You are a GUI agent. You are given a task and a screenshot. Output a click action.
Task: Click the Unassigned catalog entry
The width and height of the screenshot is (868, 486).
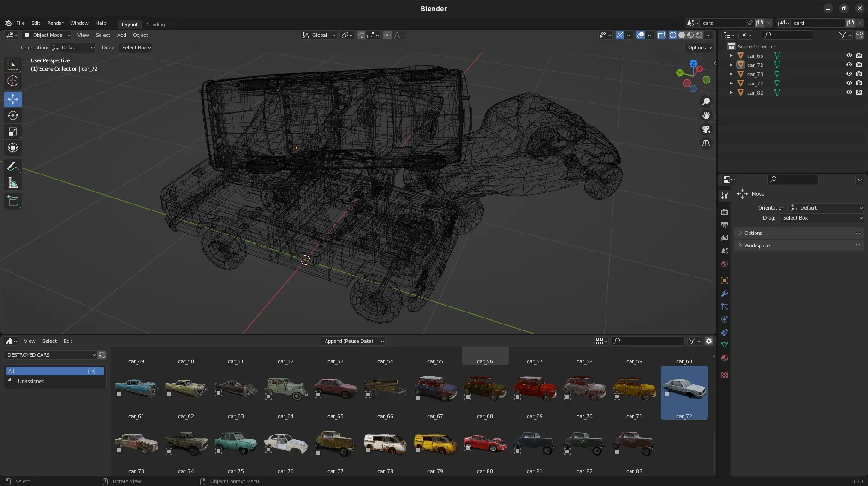31,381
